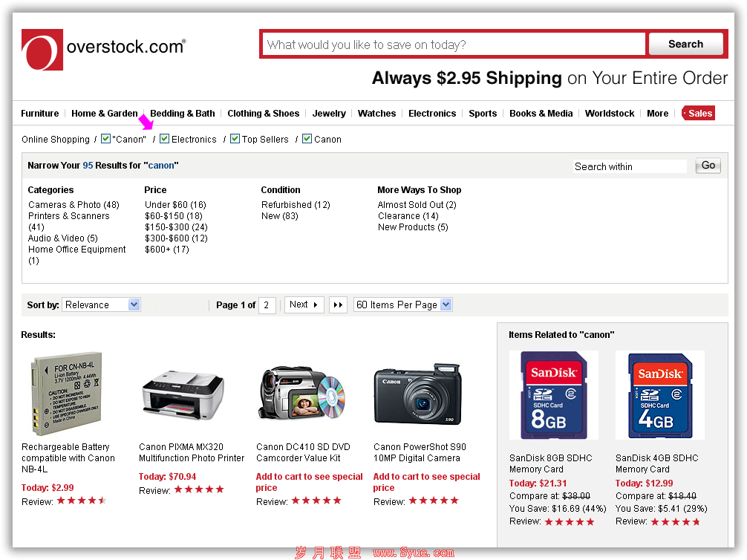Viewport: 747px width, 560px height.
Task: Filter by New condition (83)
Action: click(x=280, y=216)
